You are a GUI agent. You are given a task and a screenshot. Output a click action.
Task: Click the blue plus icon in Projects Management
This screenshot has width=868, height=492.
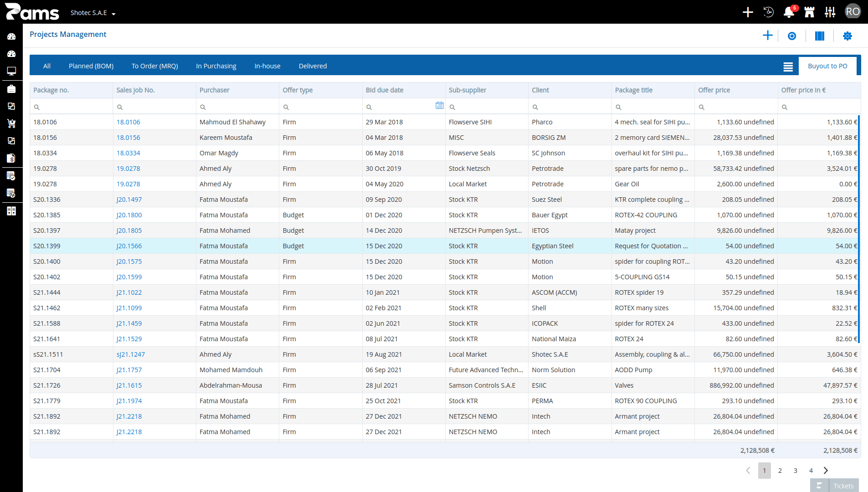click(768, 36)
